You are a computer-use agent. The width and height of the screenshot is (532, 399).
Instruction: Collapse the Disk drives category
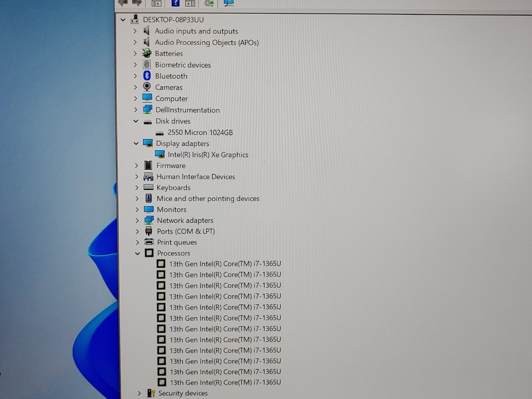[136, 121]
